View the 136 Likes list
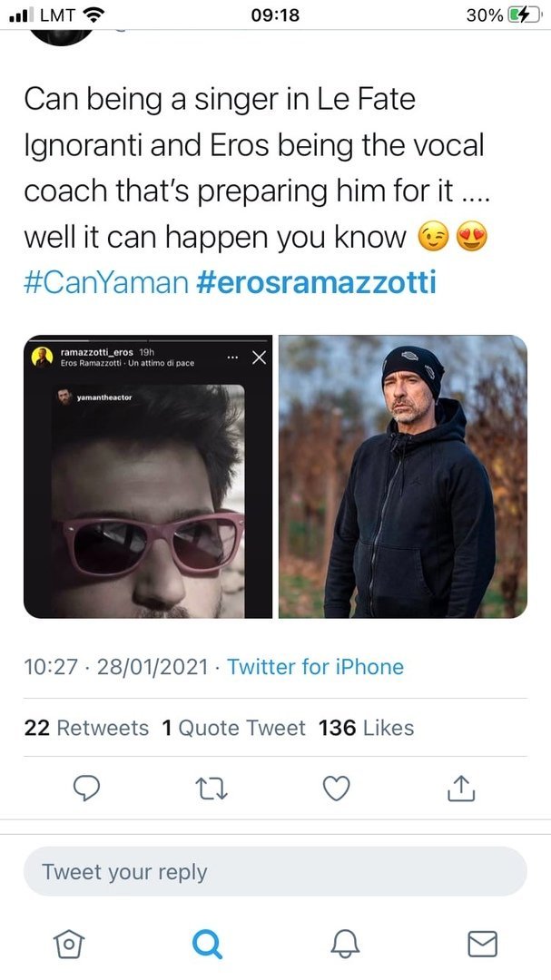 point(366,728)
